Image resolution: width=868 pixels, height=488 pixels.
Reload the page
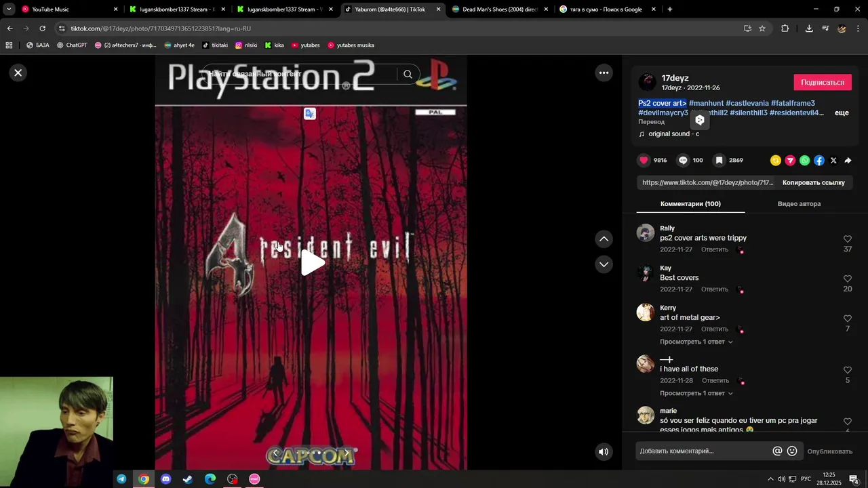point(42,28)
